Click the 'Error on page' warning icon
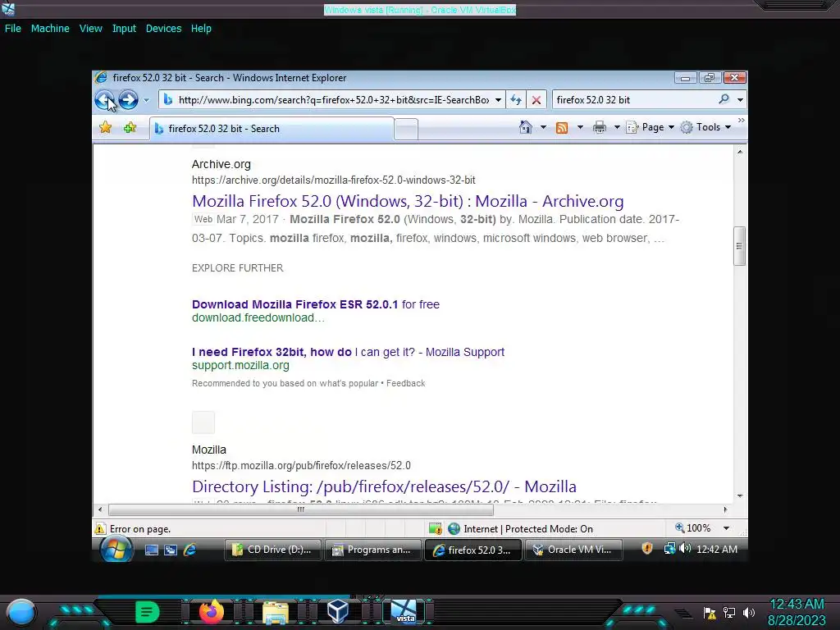The image size is (840, 630). tap(100, 529)
